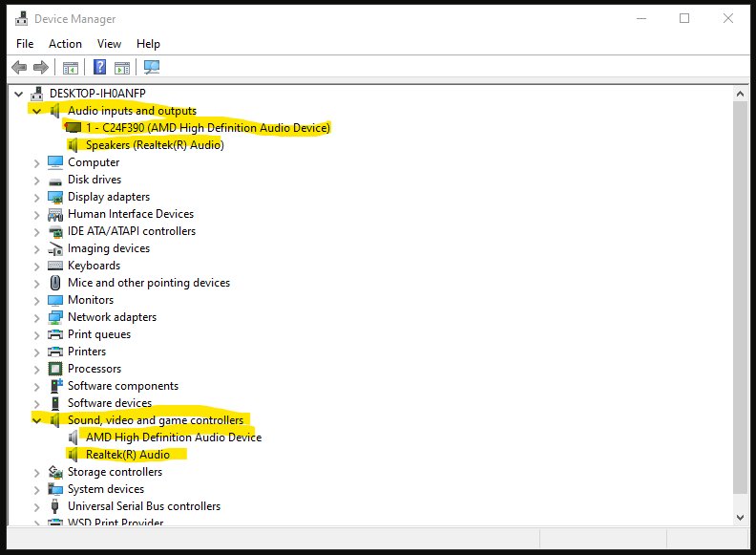
Task: Click the Imaging devices camera icon
Action: click(55, 249)
